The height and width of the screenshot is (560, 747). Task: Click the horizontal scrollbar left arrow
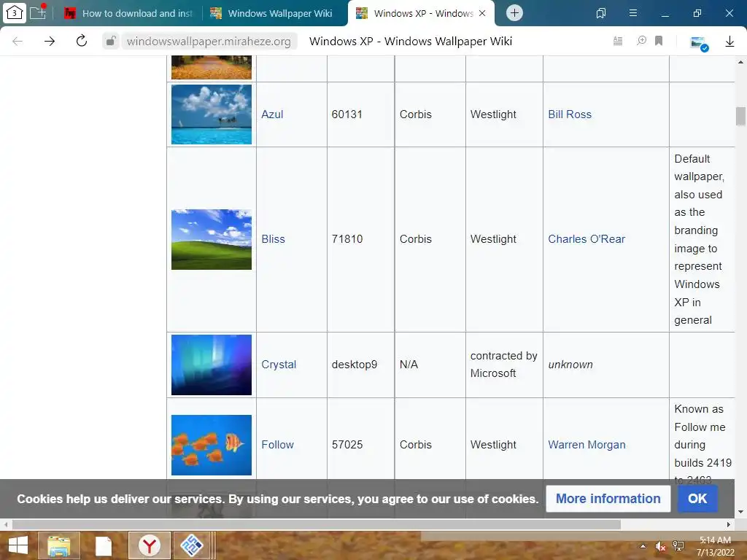coord(6,524)
